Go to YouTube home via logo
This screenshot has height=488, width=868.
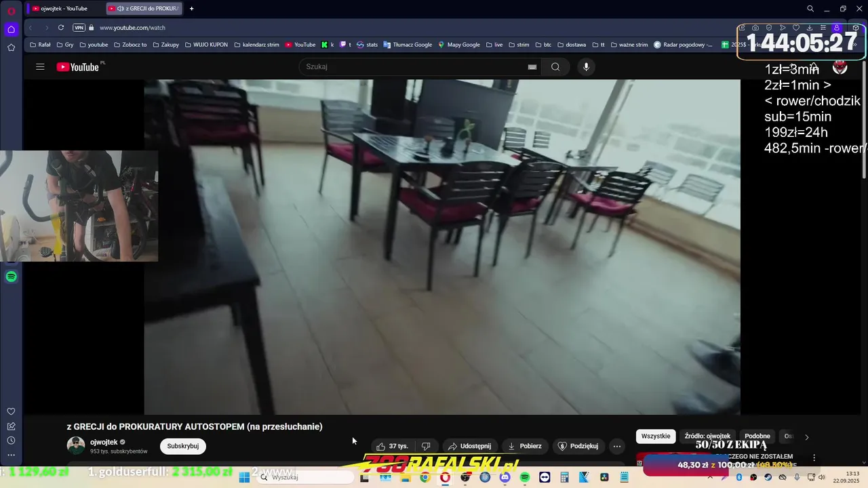pyautogui.click(x=78, y=66)
